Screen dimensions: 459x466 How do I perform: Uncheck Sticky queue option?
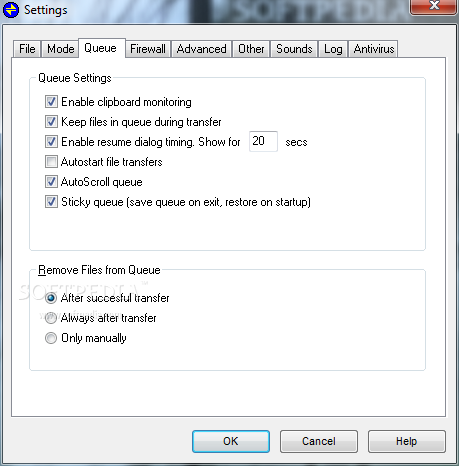tap(51, 202)
